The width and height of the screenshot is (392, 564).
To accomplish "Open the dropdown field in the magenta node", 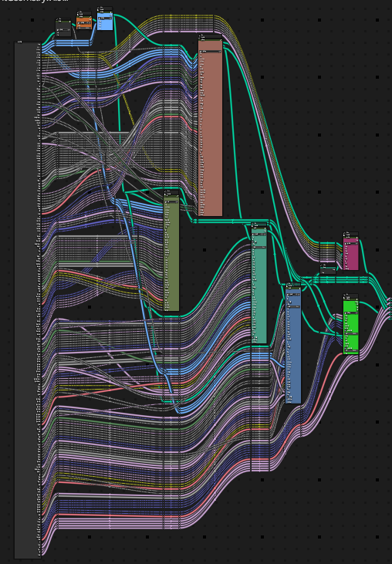I will coord(350,244).
